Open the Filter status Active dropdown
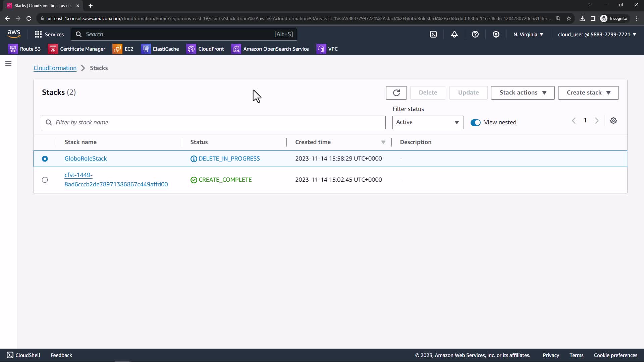The height and width of the screenshot is (362, 644). pos(428,122)
